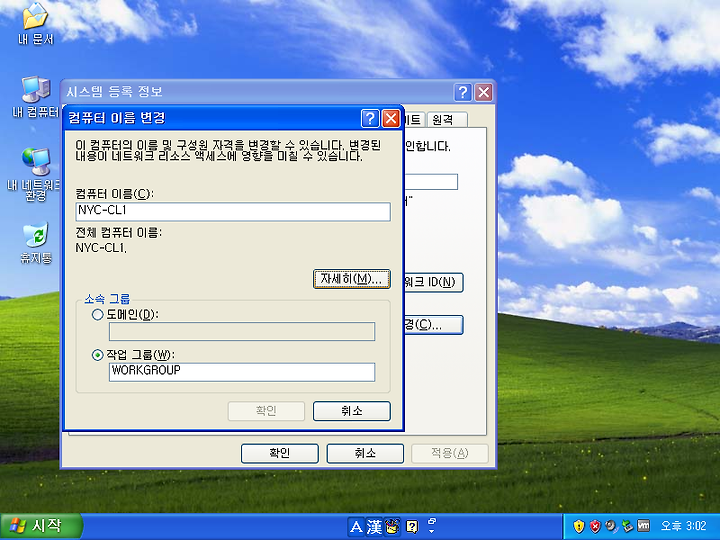Open the IME tools pad icon
This screenshot has width=720, height=540.
tap(393, 527)
